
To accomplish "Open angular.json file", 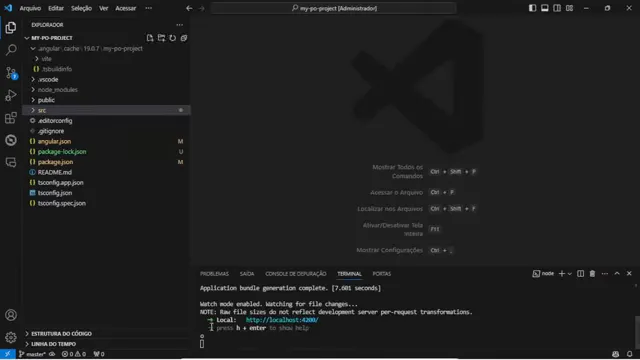I will pyautogui.click(x=106, y=141).
